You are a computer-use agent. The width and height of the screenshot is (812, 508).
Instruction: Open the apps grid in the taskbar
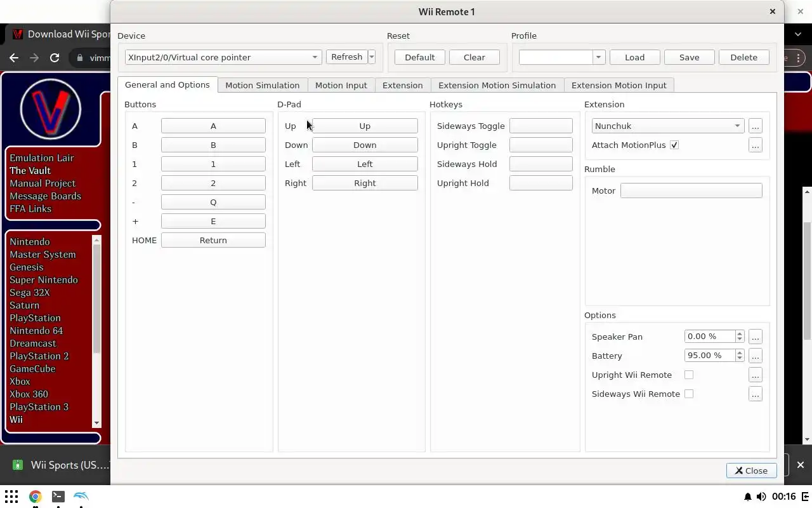coord(11,497)
